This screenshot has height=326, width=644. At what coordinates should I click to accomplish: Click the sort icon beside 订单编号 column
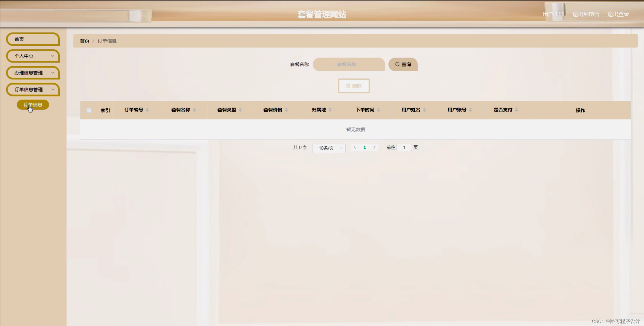pyautogui.click(x=147, y=110)
